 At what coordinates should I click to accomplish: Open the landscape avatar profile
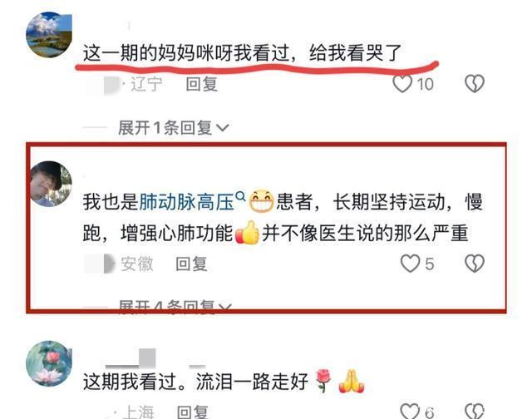tap(49, 34)
